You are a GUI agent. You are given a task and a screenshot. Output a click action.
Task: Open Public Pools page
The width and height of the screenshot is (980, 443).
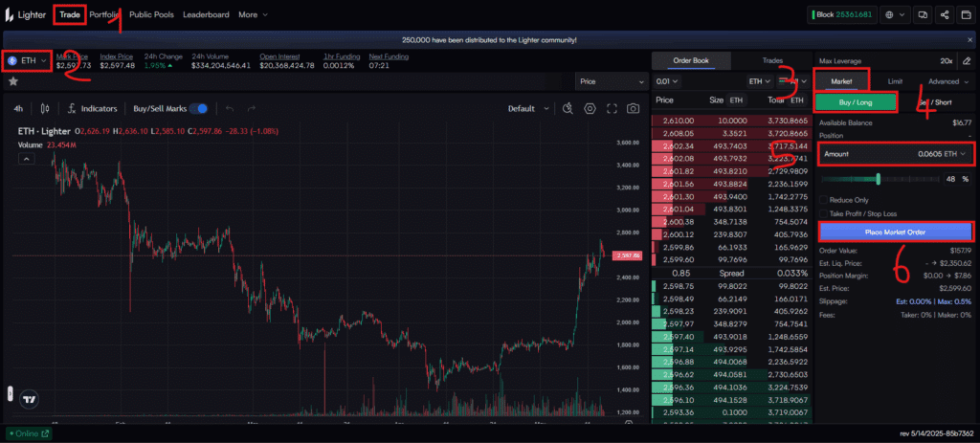click(x=151, y=14)
